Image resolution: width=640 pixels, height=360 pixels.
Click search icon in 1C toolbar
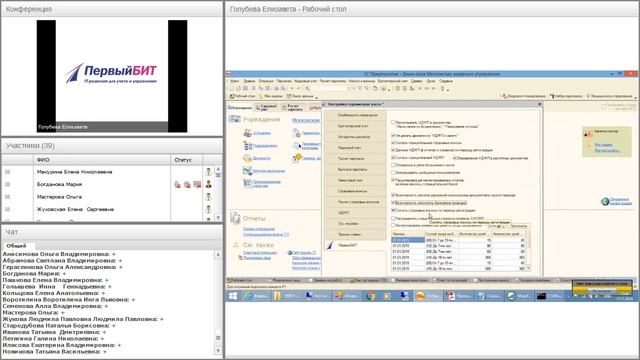pyautogui.click(x=307, y=88)
